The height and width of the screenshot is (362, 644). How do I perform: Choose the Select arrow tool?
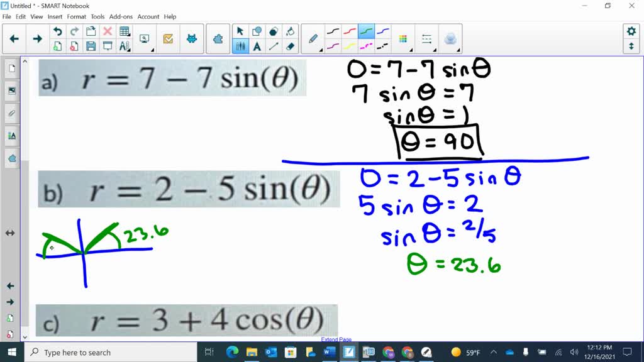(x=240, y=31)
